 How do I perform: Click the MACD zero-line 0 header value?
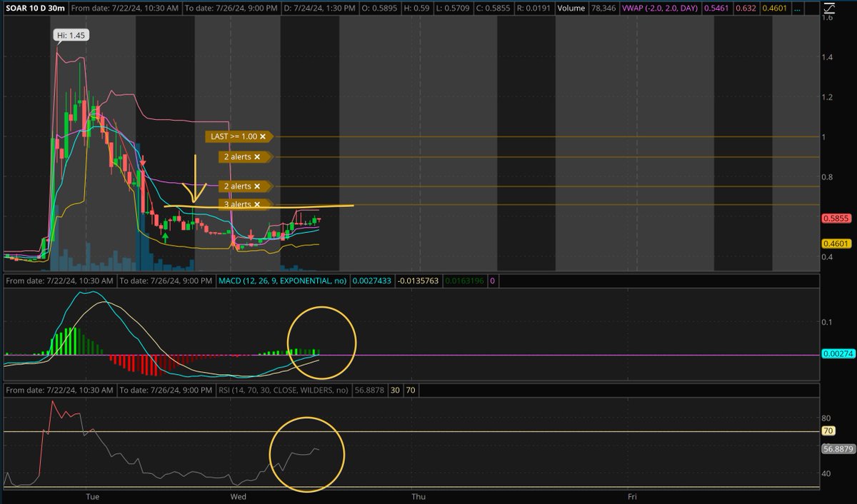point(492,281)
